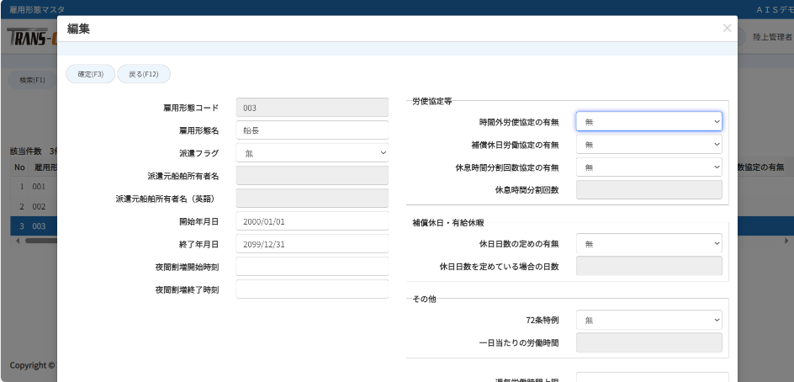
Task: Click the TRANS logo behind the dialog
Action: (31, 38)
